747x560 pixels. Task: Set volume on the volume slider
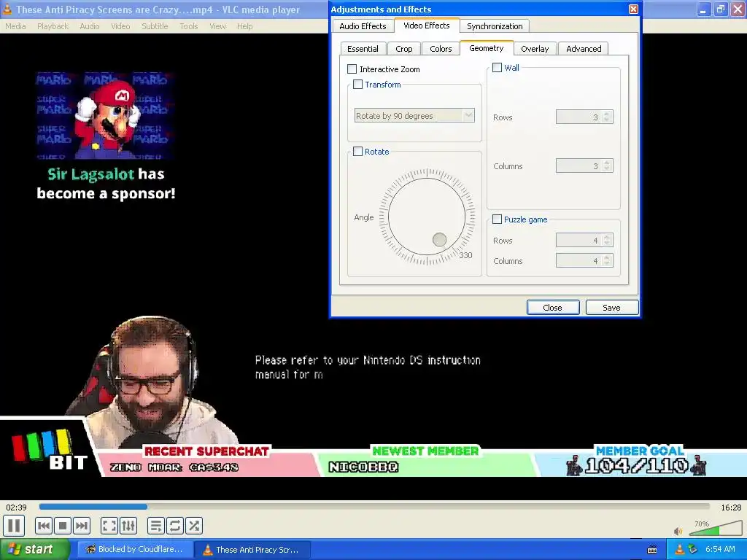point(714,528)
